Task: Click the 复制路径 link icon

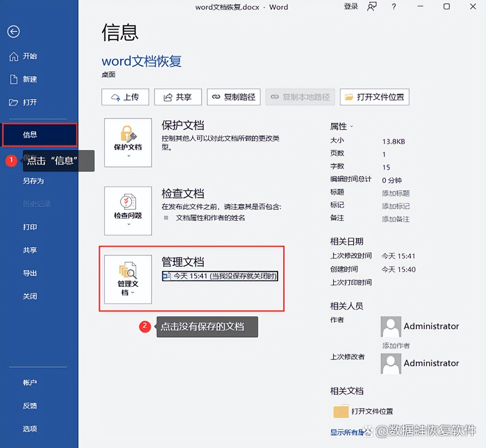Action: coord(216,97)
